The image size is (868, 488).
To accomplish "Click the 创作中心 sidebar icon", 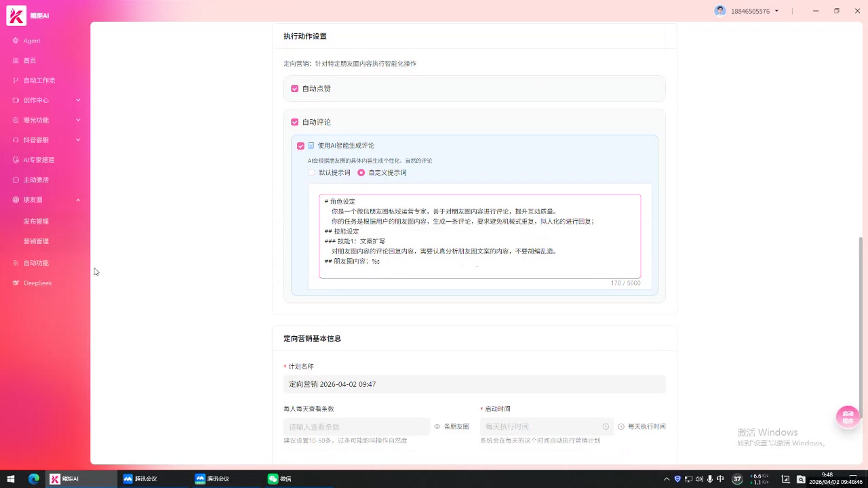I will coord(16,100).
